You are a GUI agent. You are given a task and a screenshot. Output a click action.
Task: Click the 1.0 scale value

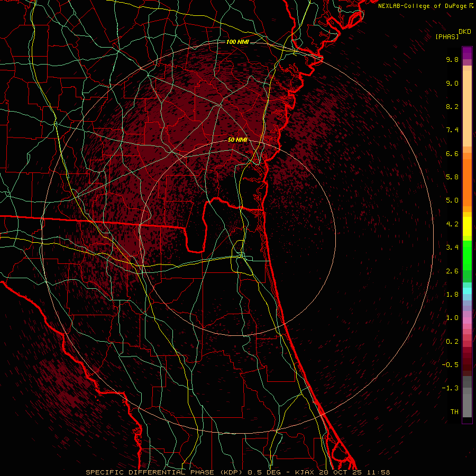(452, 317)
